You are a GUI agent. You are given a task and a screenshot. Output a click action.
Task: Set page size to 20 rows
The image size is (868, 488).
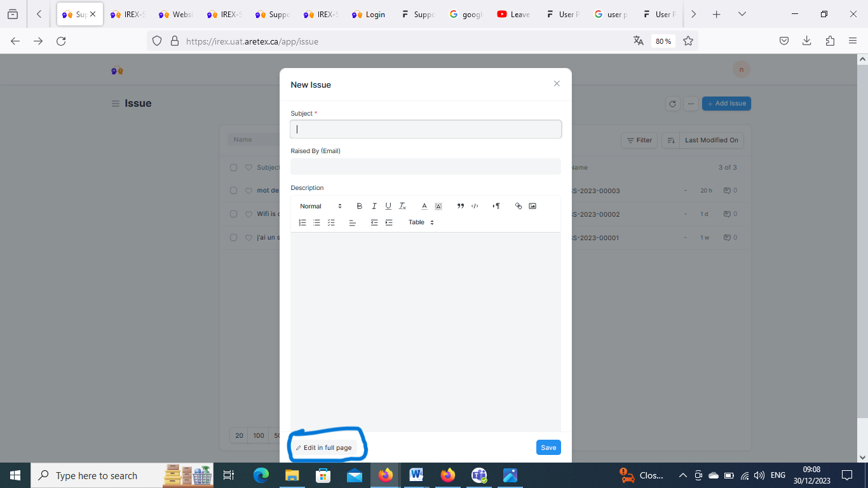pyautogui.click(x=239, y=436)
